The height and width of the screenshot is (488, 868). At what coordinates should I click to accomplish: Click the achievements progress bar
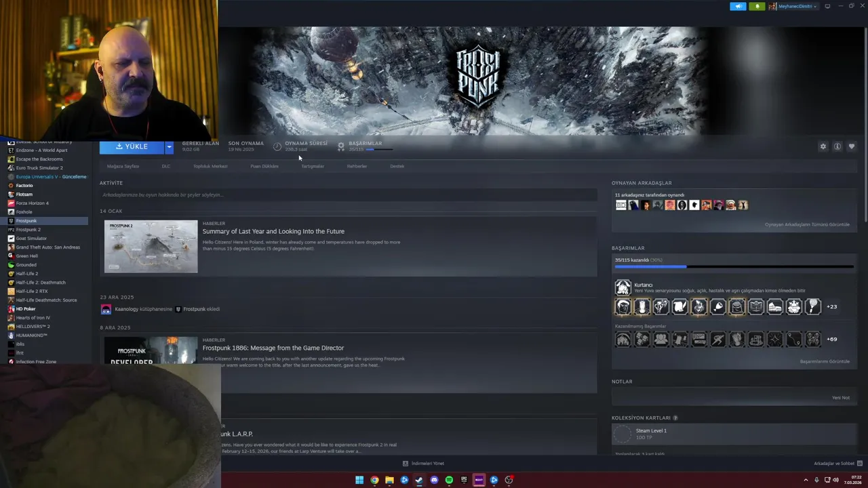[x=734, y=267]
